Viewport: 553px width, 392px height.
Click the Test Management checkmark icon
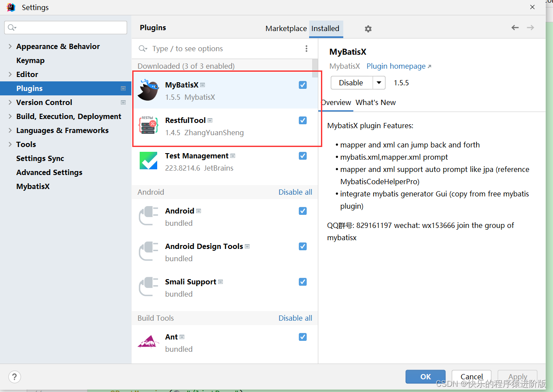[x=148, y=161]
